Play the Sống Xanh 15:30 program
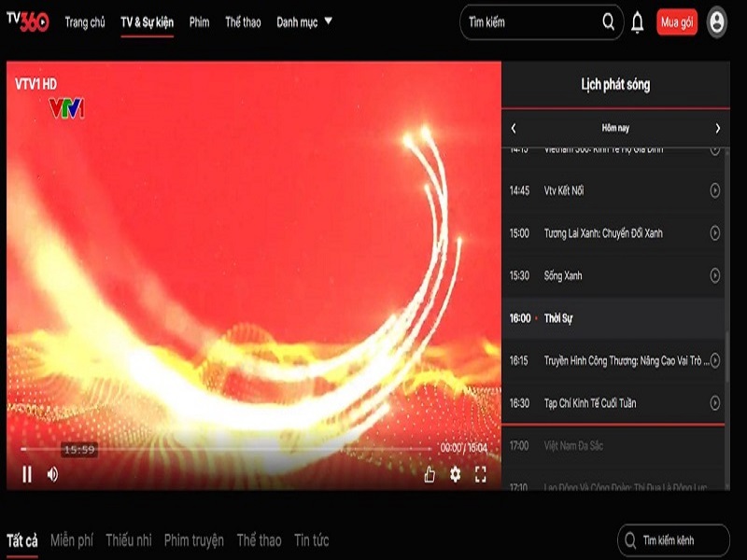The height and width of the screenshot is (560, 747). click(x=715, y=275)
